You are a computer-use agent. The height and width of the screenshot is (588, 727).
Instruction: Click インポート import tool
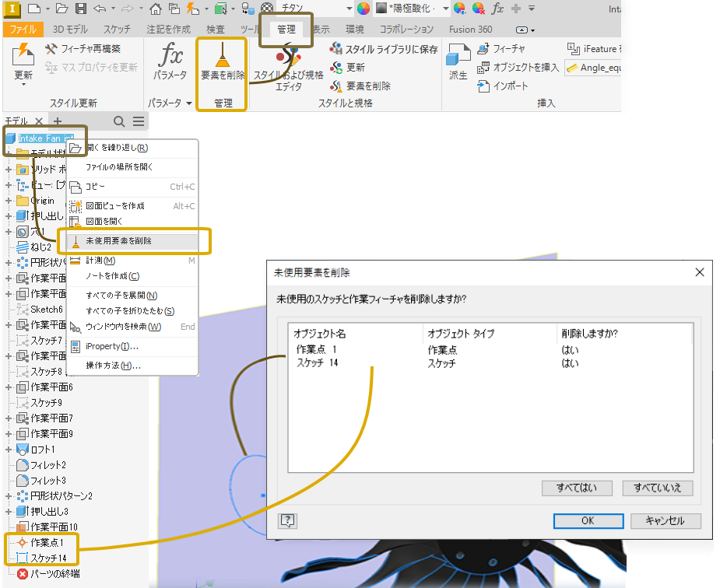(x=503, y=86)
